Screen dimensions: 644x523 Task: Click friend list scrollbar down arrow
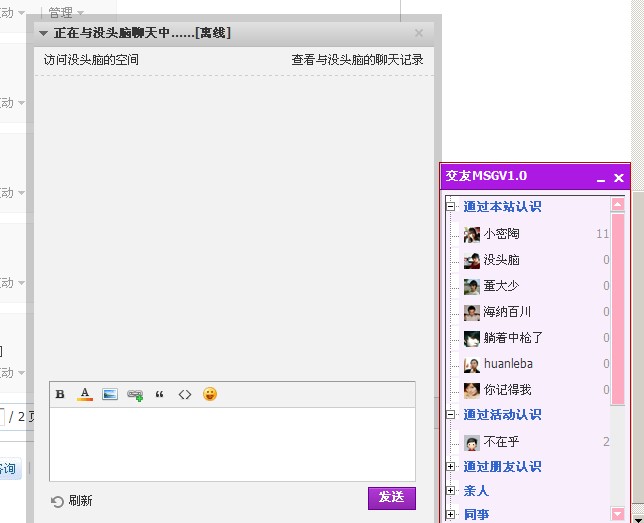(618, 514)
